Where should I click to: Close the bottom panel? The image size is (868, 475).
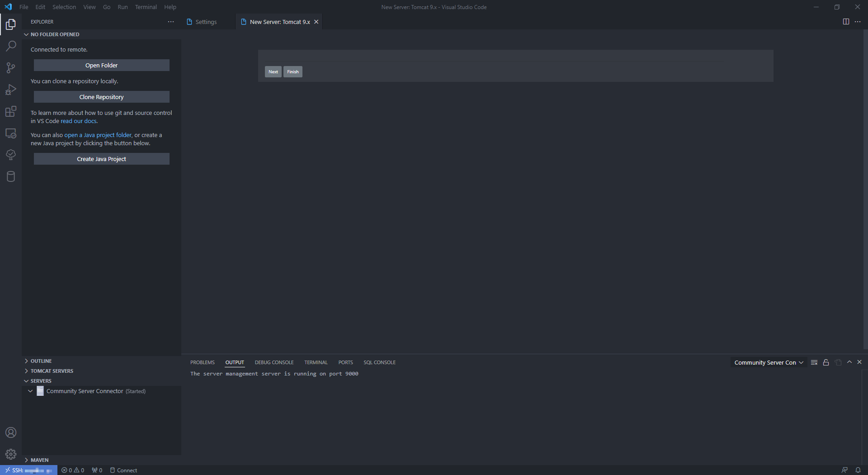point(859,362)
